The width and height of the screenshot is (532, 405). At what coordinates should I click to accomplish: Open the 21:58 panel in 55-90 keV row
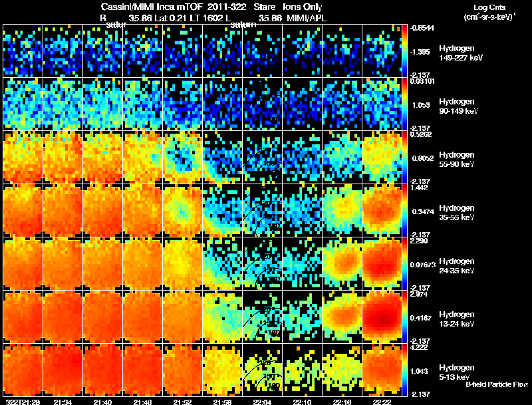pos(222,158)
